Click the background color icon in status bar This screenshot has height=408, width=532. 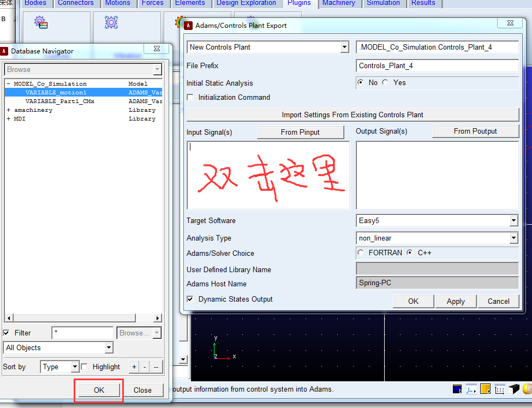[x=457, y=389]
